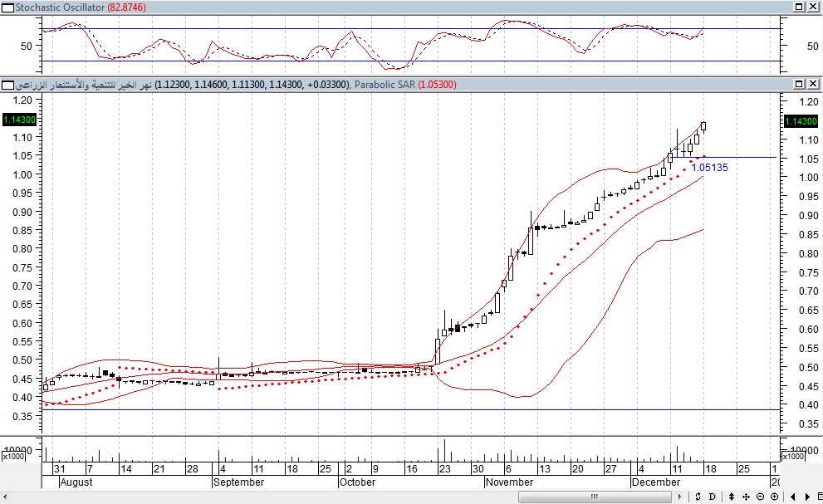This screenshot has height=504, width=823.
Task: Click the Parabolic SAR label in title bar
Action: [x=385, y=85]
